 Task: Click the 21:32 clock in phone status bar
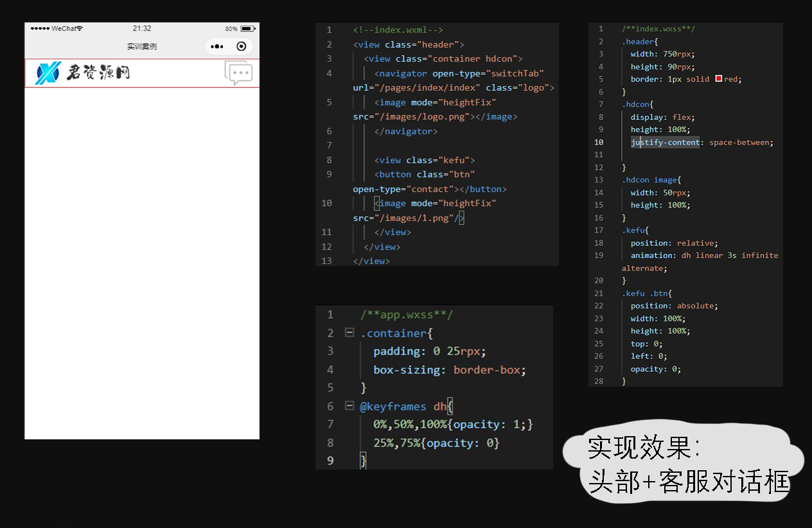tap(142, 29)
